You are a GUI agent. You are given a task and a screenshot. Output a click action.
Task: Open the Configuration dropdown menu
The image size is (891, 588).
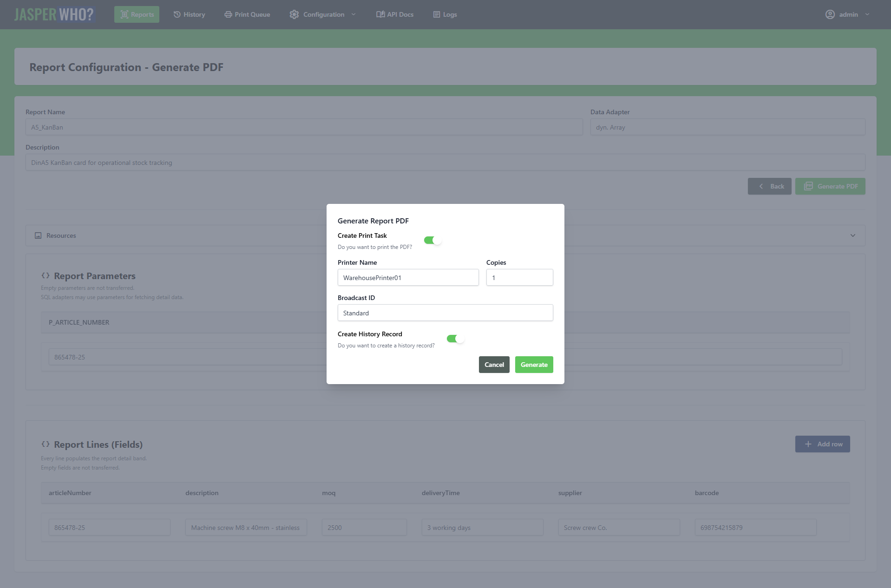(x=323, y=14)
